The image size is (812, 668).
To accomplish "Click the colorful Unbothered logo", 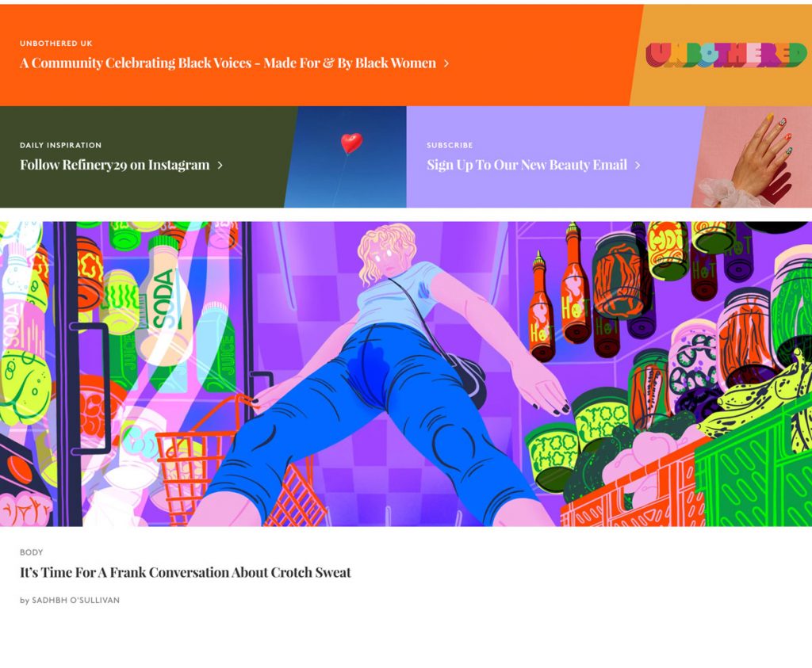I will click(726, 55).
